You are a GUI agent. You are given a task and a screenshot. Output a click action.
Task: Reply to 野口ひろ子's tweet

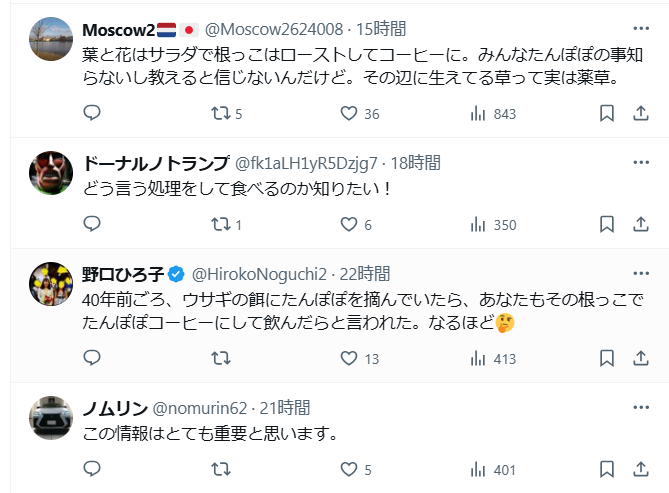tap(92, 358)
